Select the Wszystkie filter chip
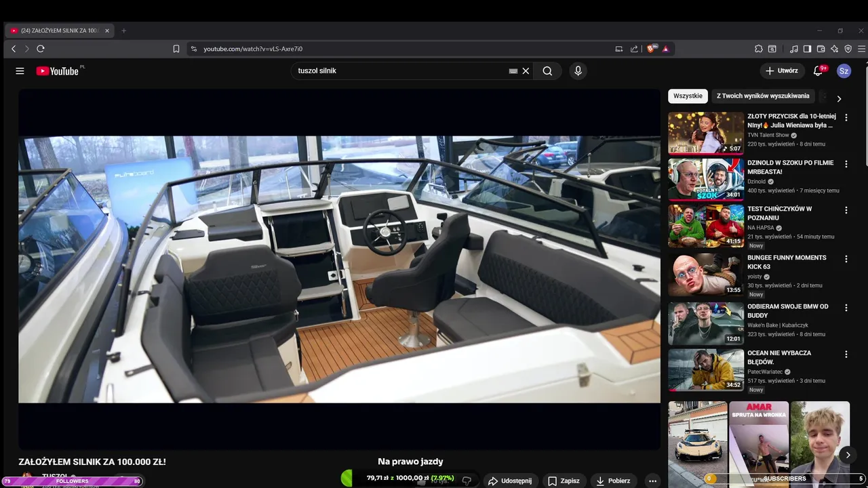Viewport: 868px width, 488px height. (x=688, y=96)
